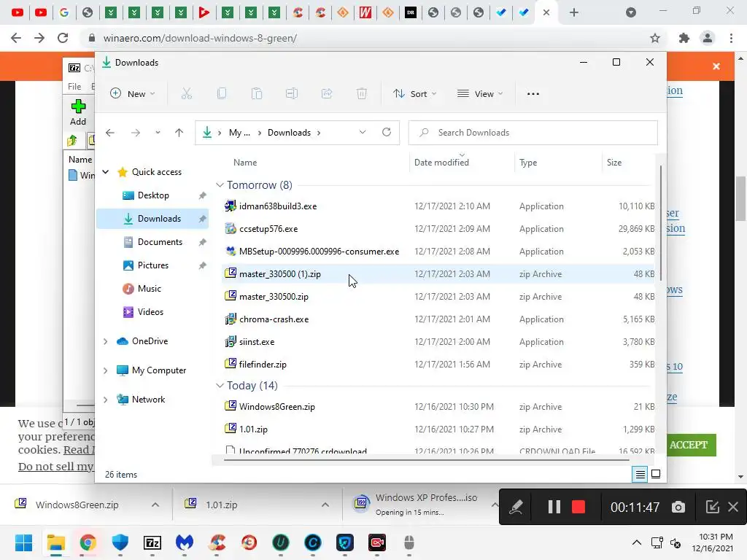Open Windows Security shield on taskbar
The image size is (747, 560).
[120, 542]
